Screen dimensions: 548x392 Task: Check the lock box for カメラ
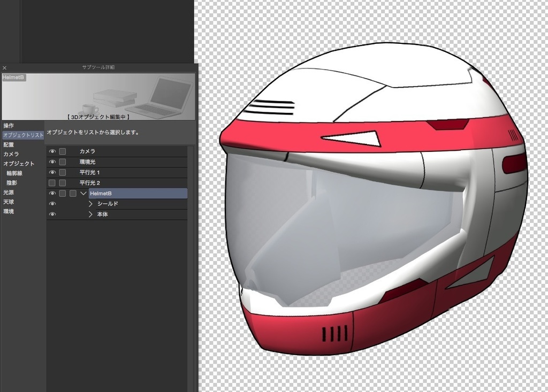point(62,151)
